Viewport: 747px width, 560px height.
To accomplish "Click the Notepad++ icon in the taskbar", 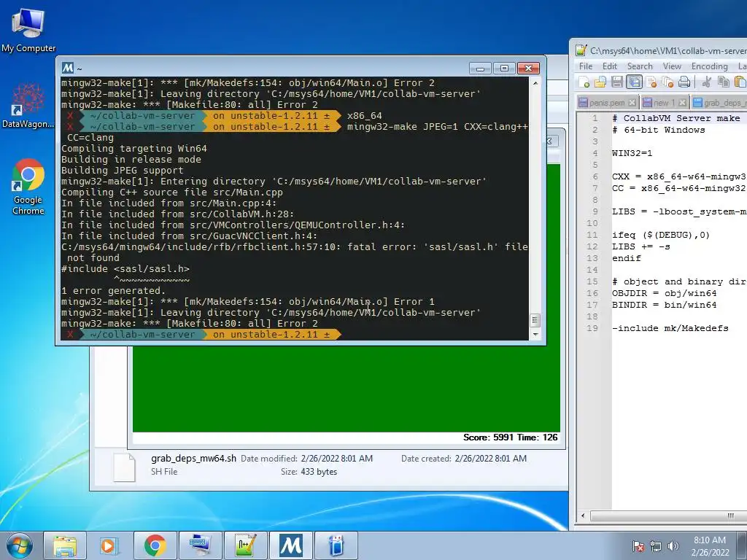I will tap(245, 545).
